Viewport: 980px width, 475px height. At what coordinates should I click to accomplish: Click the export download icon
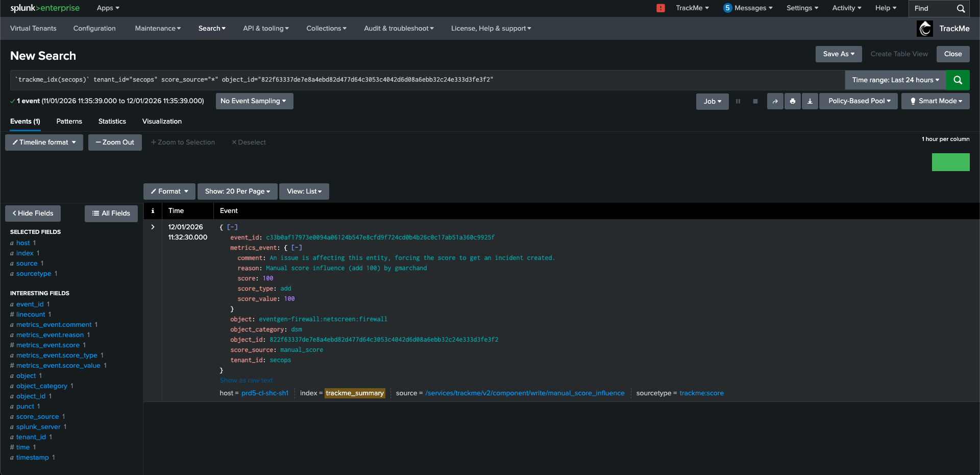tap(810, 101)
